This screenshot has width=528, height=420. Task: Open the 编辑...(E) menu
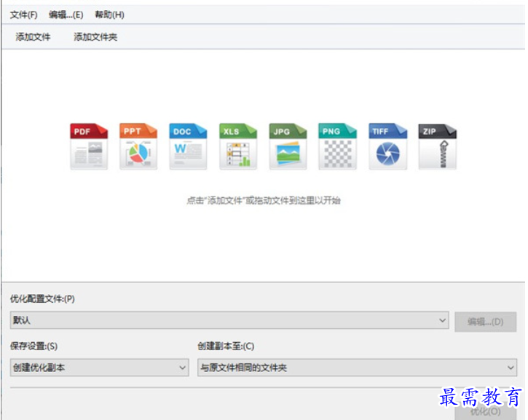(66, 15)
